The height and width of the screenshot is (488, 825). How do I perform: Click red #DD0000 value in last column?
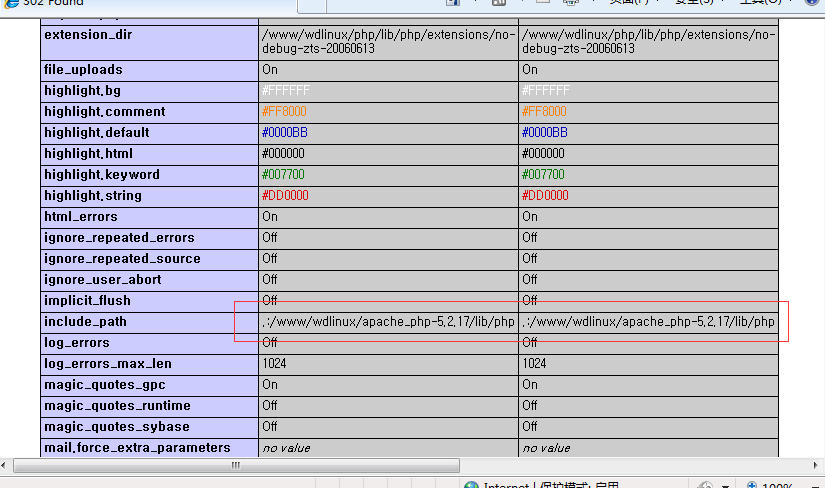point(545,196)
